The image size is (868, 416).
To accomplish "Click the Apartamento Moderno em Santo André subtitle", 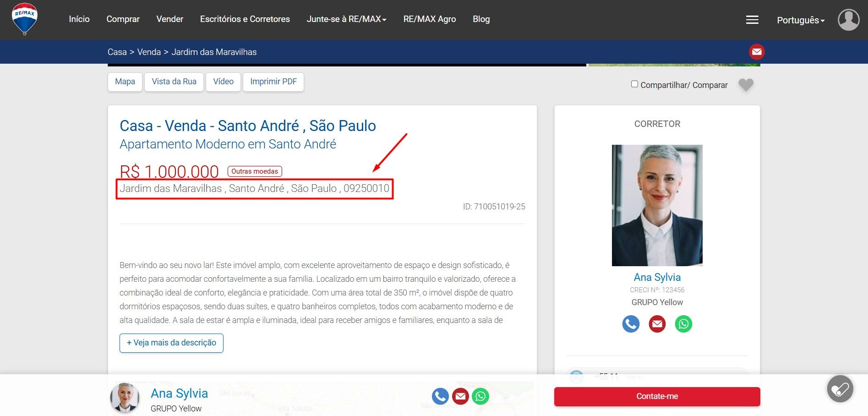I will [228, 144].
